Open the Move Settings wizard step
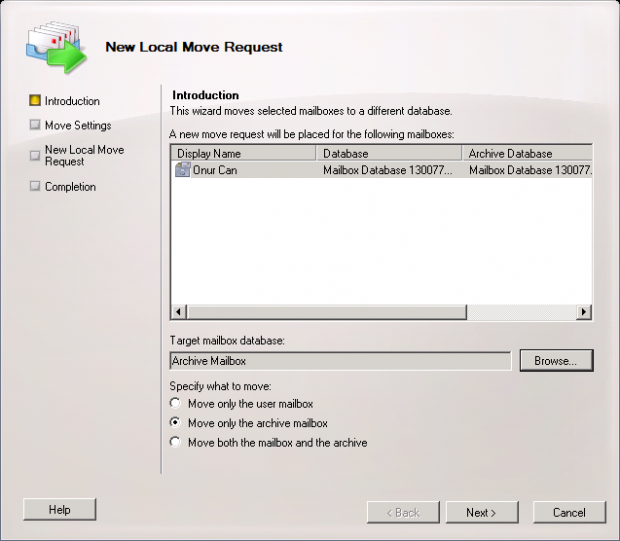Viewport: 620px width, 541px height. (x=78, y=125)
